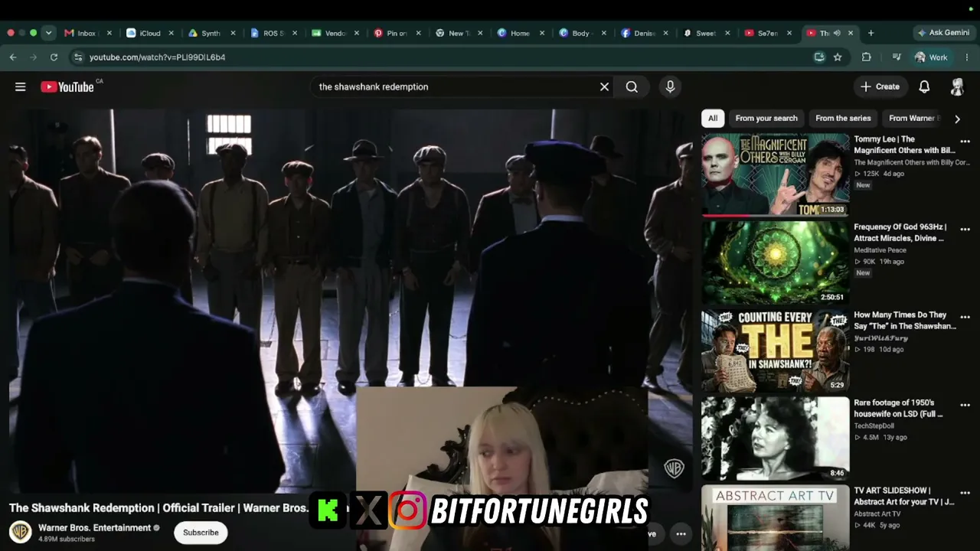Bookmark this page with the star
980x551 pixels.
[x=838, y=57]
